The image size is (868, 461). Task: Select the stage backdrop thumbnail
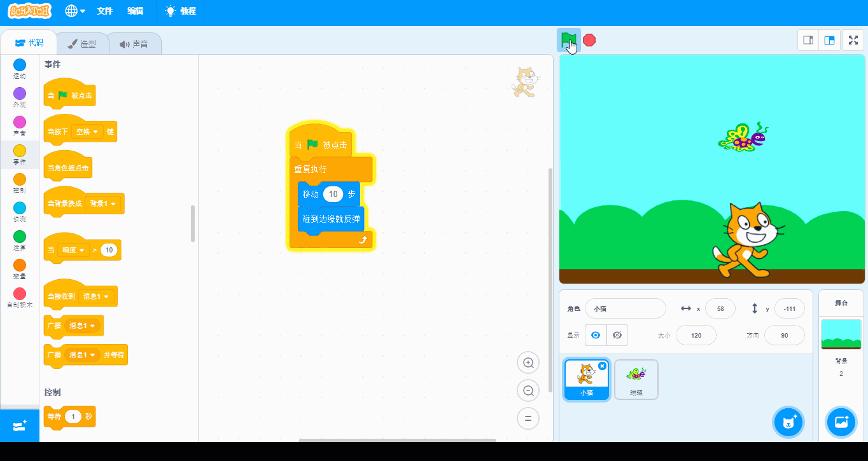click(841, 334)
